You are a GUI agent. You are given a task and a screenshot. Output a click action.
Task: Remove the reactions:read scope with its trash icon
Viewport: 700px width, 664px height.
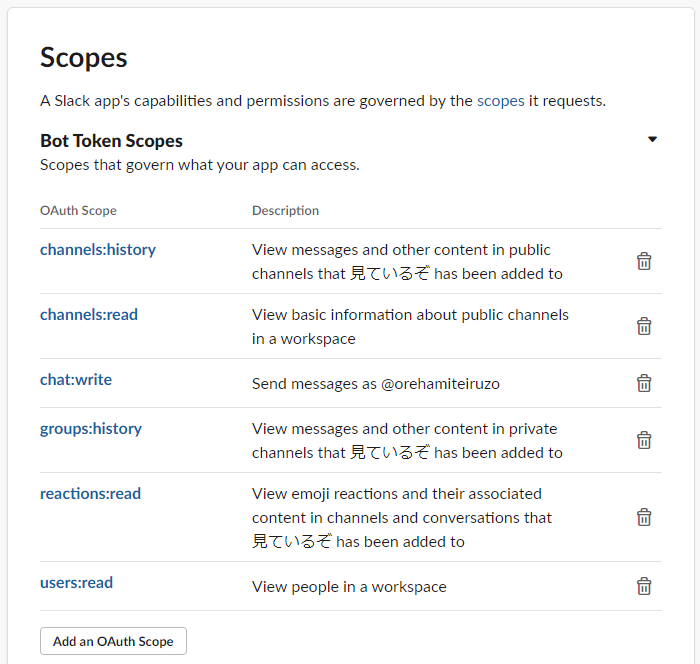coord(644,517)
